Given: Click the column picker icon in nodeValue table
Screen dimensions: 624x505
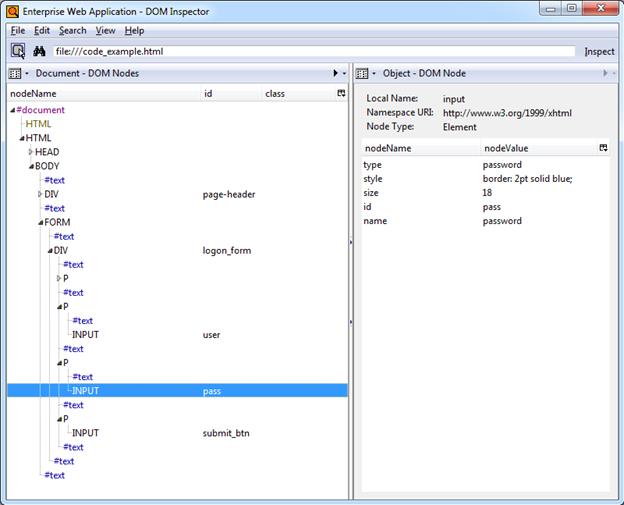Looking at the screenshot, I should (x=603, y=148).
